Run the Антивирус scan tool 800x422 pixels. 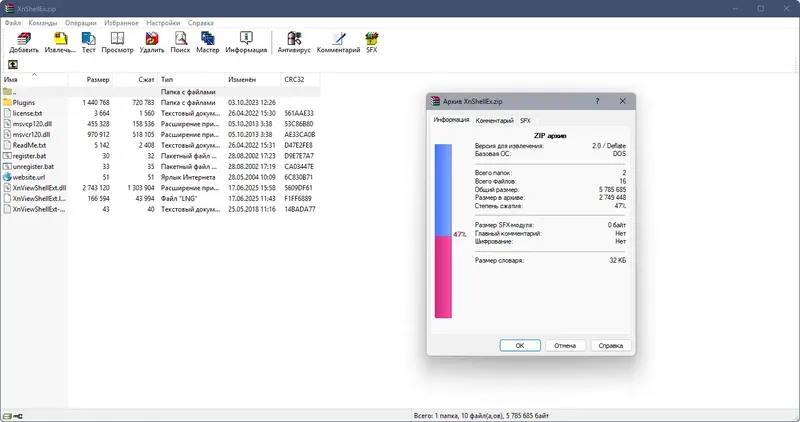[294, 39]
